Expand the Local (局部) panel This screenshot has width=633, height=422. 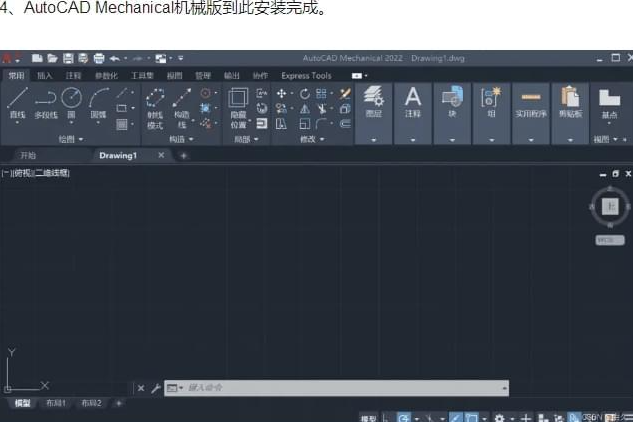point(246,139)
